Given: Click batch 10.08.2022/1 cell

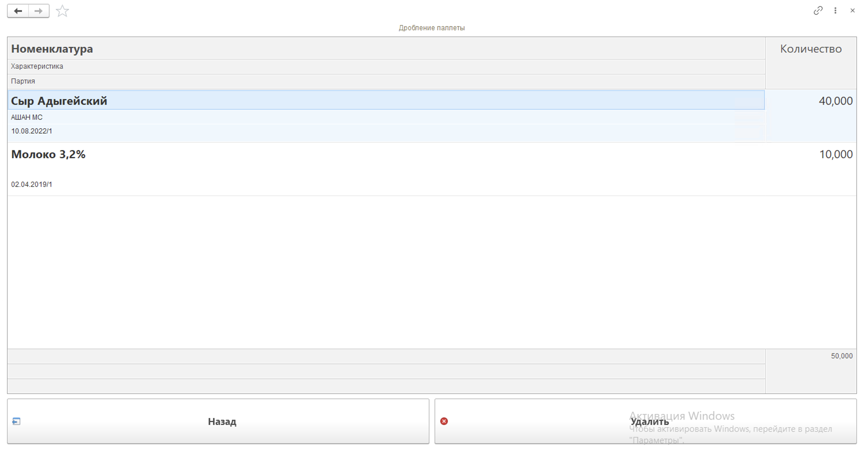Looking at the screenshot, I should click(x=32, y=131).
